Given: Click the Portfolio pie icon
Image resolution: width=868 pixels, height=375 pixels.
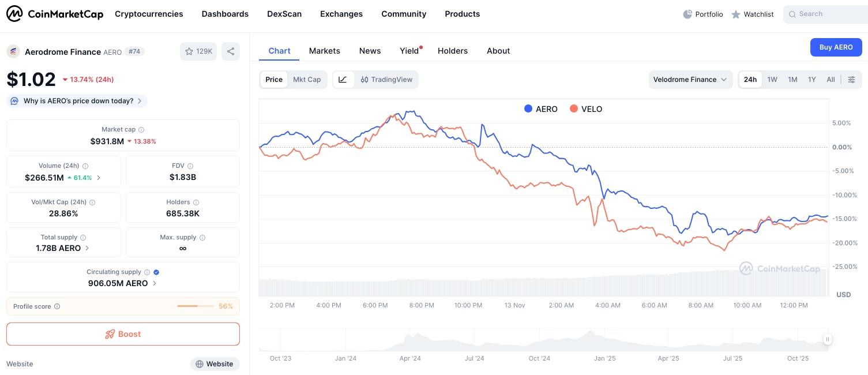Looking at the screenshot, I should 687,14.
